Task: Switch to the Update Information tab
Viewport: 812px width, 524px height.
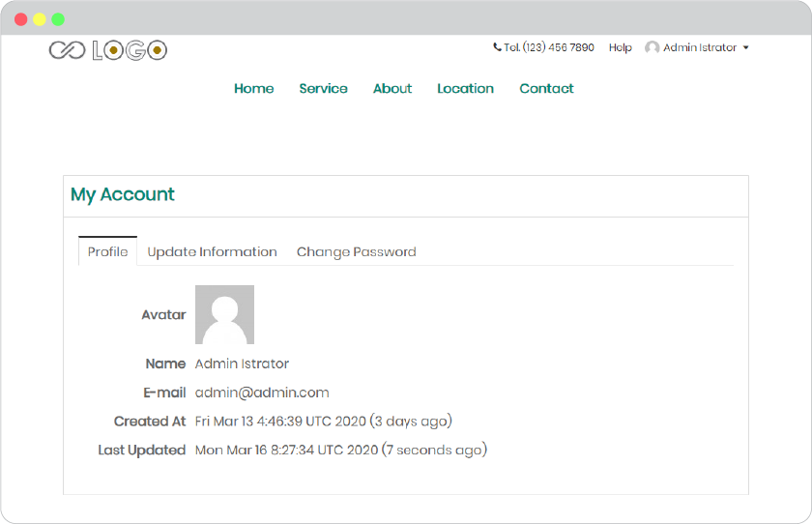Action: pos(212,251)
